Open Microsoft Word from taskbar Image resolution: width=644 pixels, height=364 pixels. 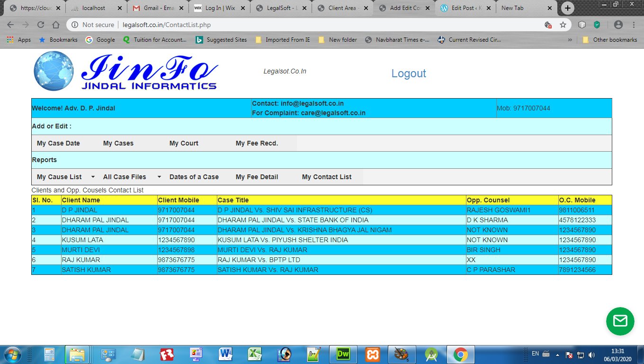click(x=225, y=354)
